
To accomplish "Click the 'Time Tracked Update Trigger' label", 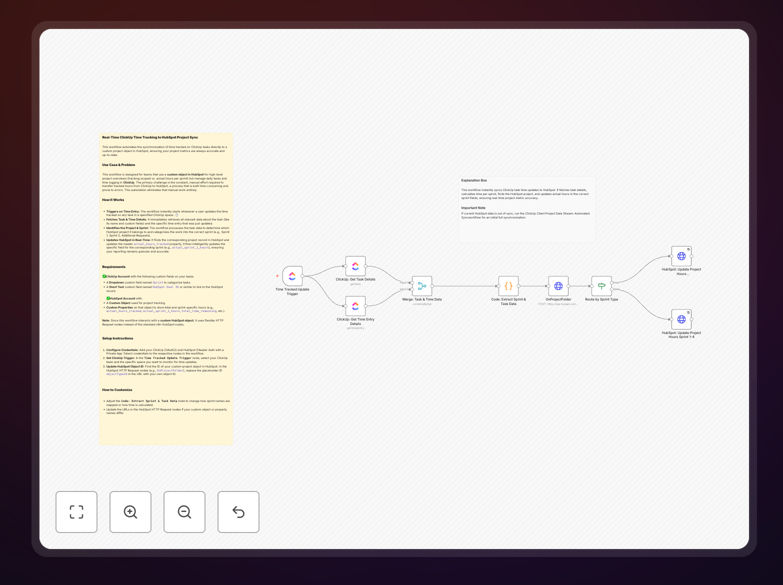I will click(292, 291).
